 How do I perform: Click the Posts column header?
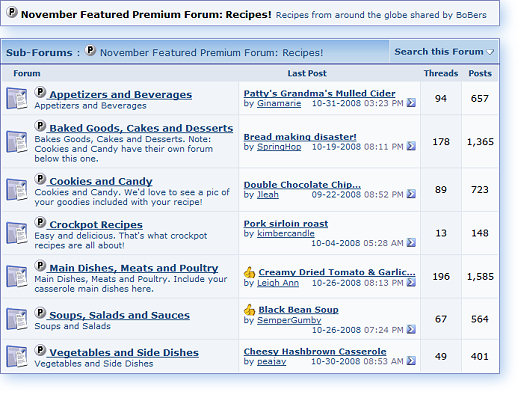coord(480,73)
